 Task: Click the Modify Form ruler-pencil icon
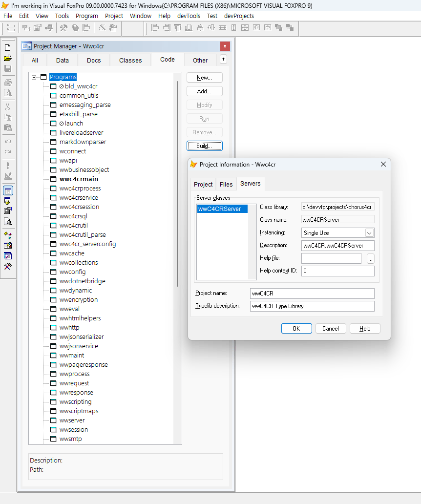click(x=8, y=176)
